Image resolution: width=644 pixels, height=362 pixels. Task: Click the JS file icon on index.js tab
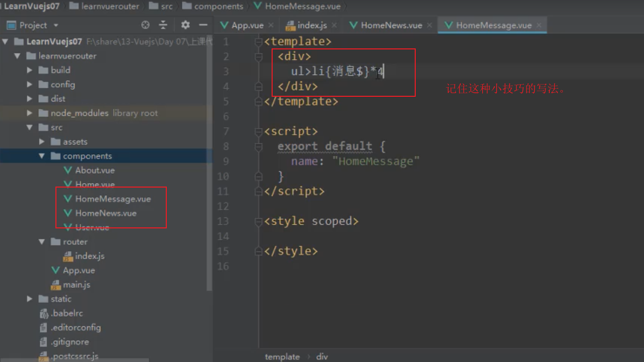290,25
